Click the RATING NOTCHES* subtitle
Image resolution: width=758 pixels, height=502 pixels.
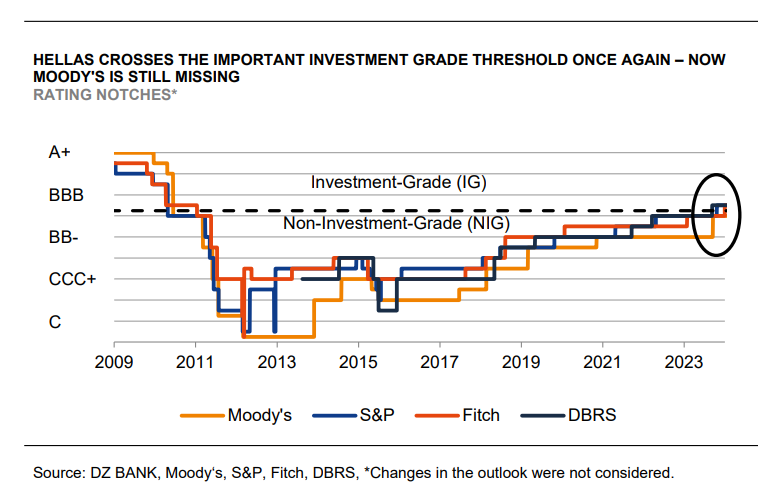pos(105,94)
